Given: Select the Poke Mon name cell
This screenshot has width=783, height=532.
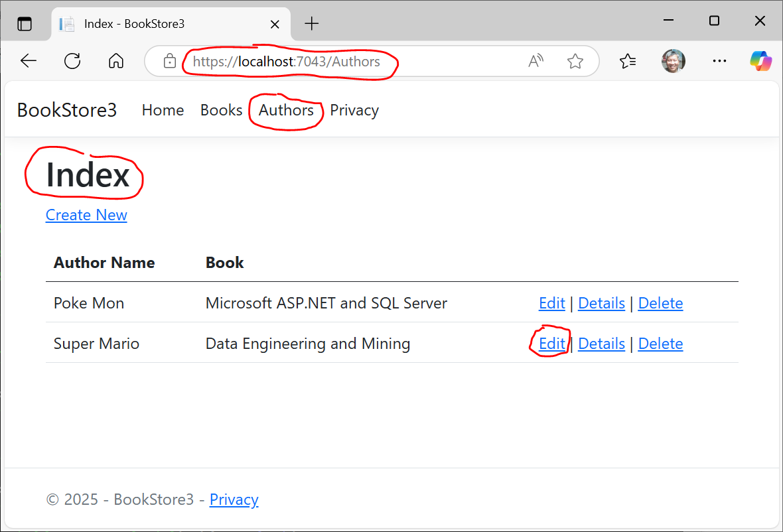Looking at the screenshot, I should [89, 303].
